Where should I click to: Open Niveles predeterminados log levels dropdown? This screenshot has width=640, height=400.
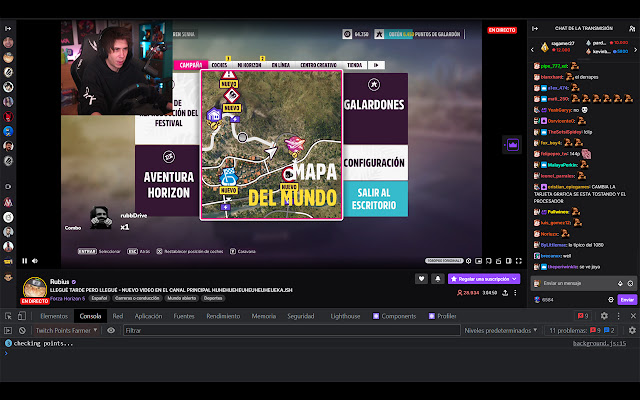click(501, 330)
